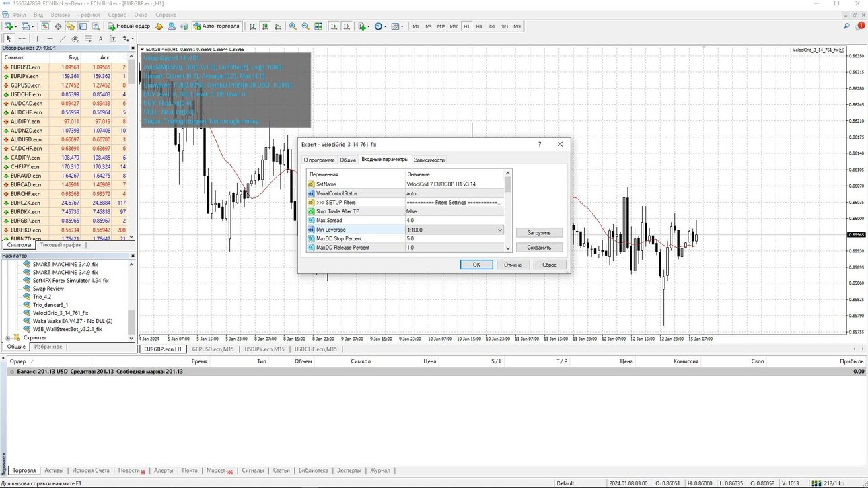868x488 pixels.
Task: Click the dialog help question mark
Action: (x=540, y=144)
